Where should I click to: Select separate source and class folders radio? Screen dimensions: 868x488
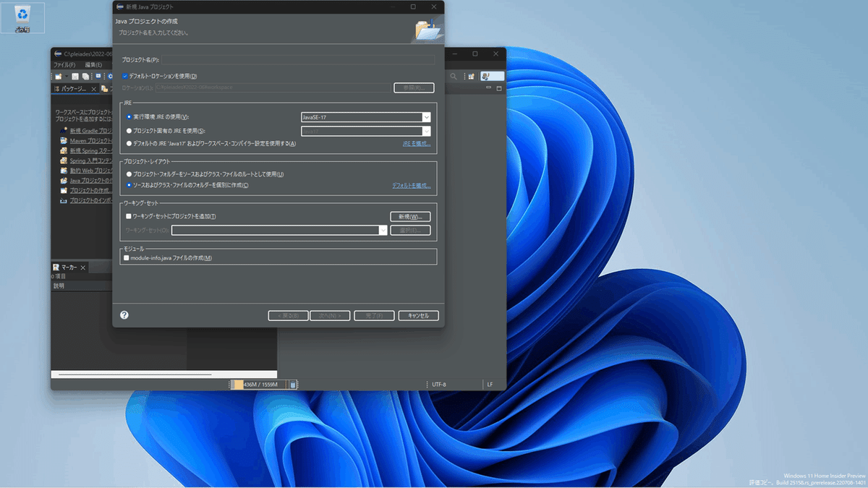click(x=129, y=185)
